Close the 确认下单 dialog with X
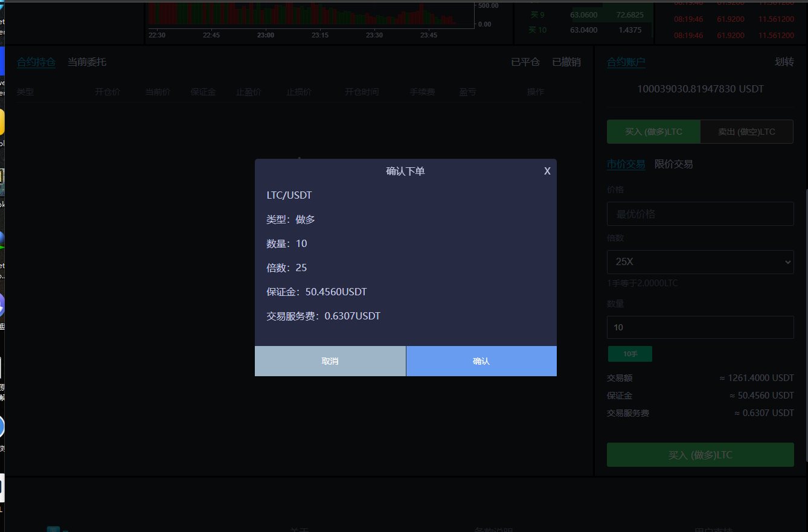 (x=547, y=171)
